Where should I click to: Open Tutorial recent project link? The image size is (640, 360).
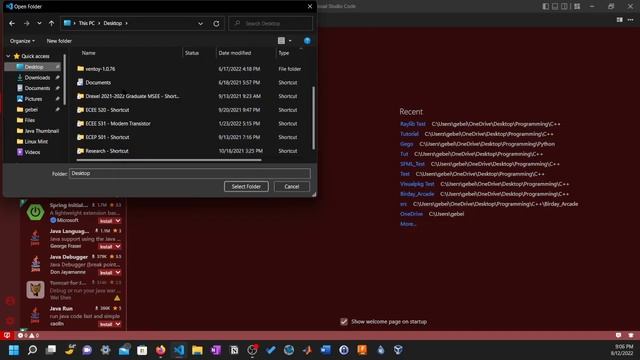[x=409, y=134]
